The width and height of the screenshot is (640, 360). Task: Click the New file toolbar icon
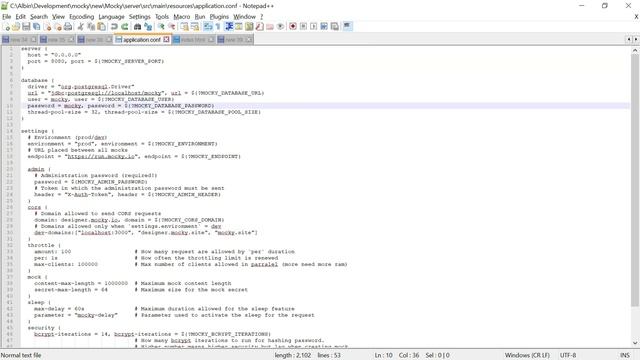point(7,27)
